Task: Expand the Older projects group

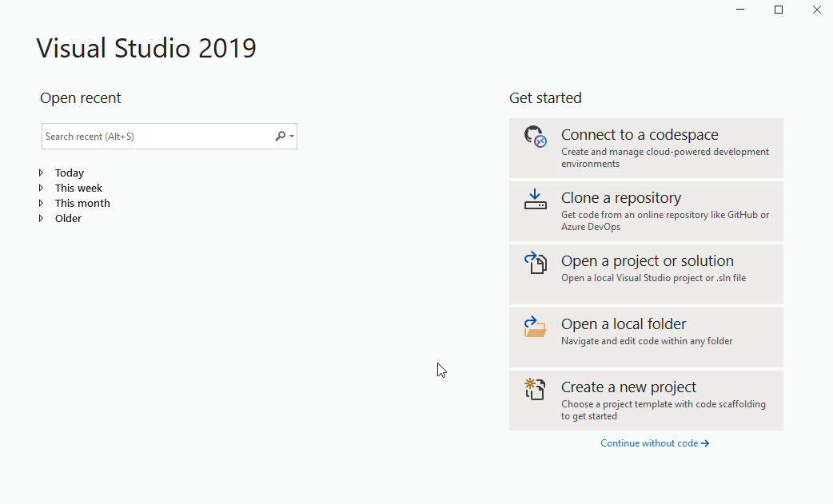Action: [x=42, y=218]
